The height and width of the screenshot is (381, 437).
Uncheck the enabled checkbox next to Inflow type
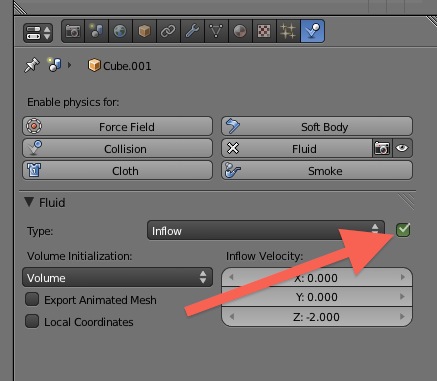[x=403, y=230]
